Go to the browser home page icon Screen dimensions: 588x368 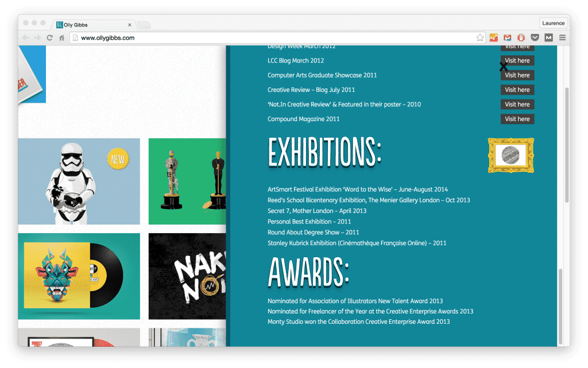tap(61, 38)
